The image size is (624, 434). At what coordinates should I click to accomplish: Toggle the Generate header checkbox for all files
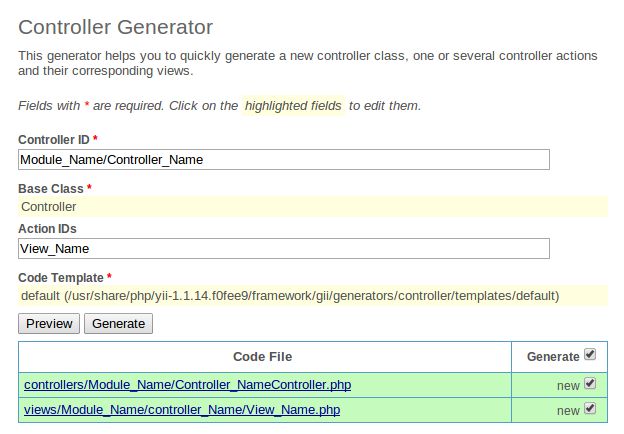click(x=590, y=354)
